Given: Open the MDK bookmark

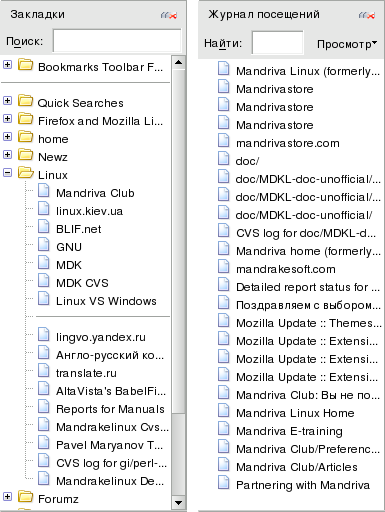Looking at the screenshot, I should pos(69,265).
